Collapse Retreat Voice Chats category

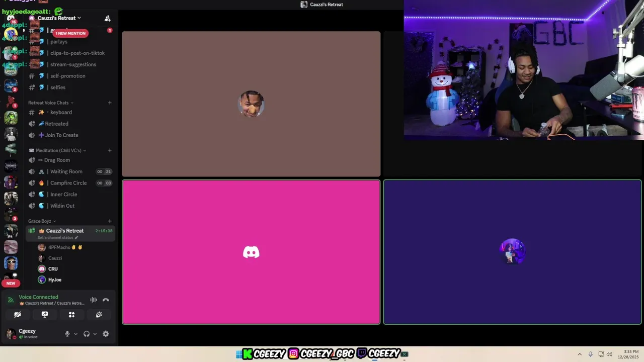click(x=50, y=103)
